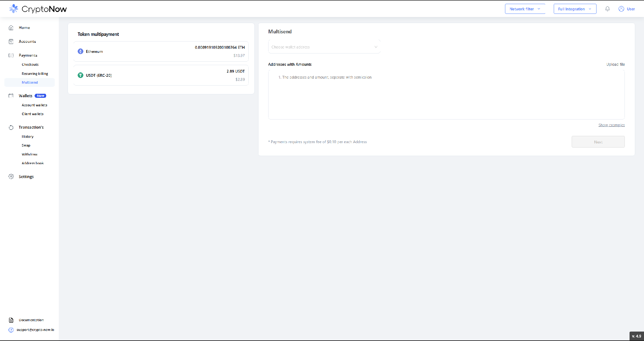Open Documentation link text

(31, 320)
